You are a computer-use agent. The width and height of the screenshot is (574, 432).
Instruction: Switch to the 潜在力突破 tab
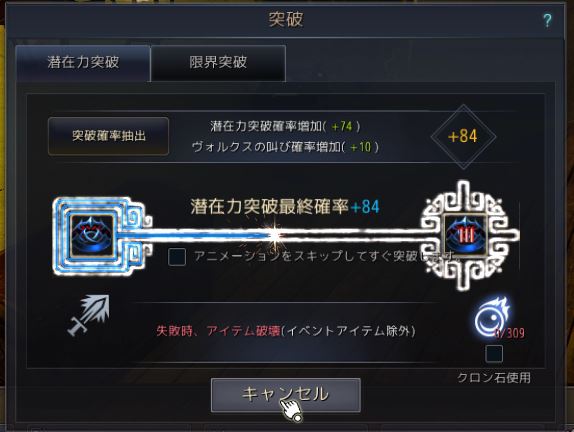click(x=83, y=63)
